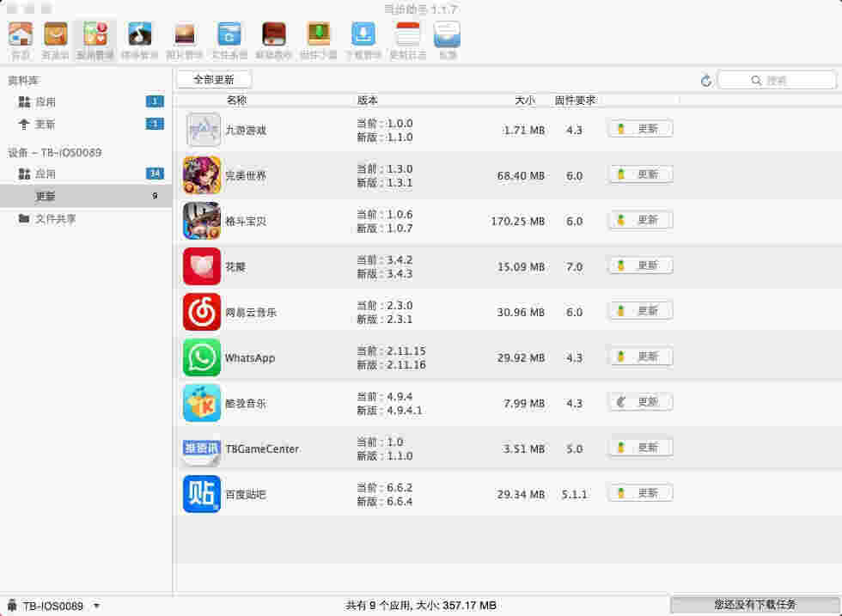Screen dimensions: 842x616
Task: Update the TBGameCenter app
Action: click(x=641, y=448)
